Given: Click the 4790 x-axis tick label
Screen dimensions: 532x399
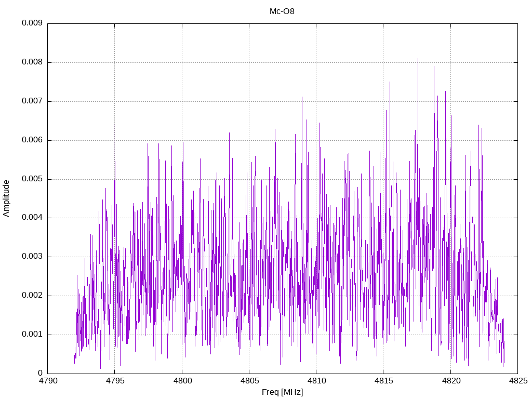Looking at the screenshot, I should (48, 381).
